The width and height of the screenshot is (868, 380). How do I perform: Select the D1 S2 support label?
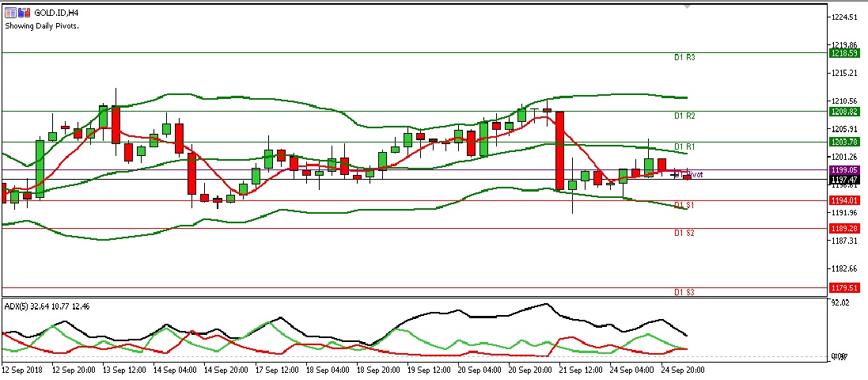(684, 234)
